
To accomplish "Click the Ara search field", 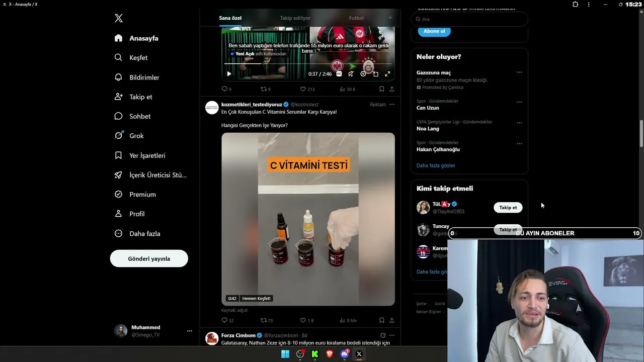I will (469, 19).
